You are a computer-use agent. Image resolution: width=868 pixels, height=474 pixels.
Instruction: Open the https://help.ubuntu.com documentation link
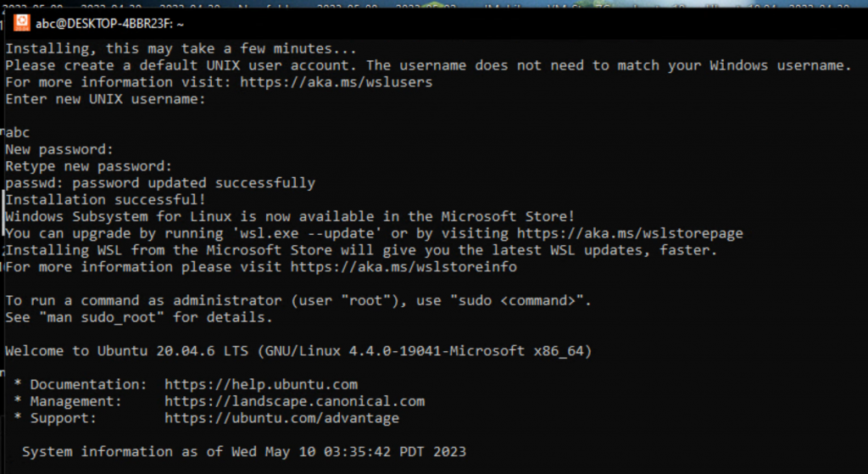(x=261, y=384)
